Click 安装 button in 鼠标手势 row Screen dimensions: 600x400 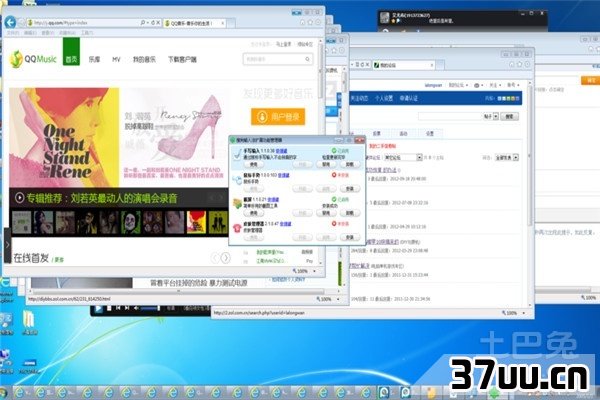point(350,188)
